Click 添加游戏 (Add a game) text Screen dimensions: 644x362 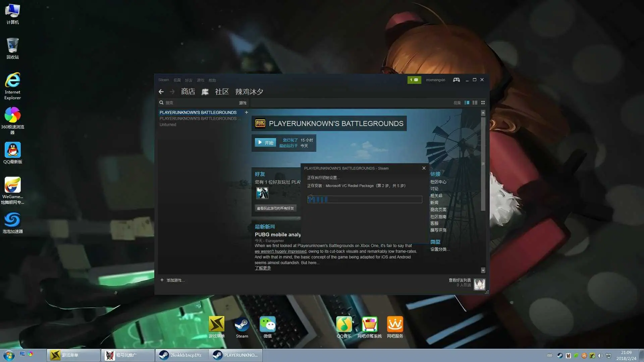[175, 280]
